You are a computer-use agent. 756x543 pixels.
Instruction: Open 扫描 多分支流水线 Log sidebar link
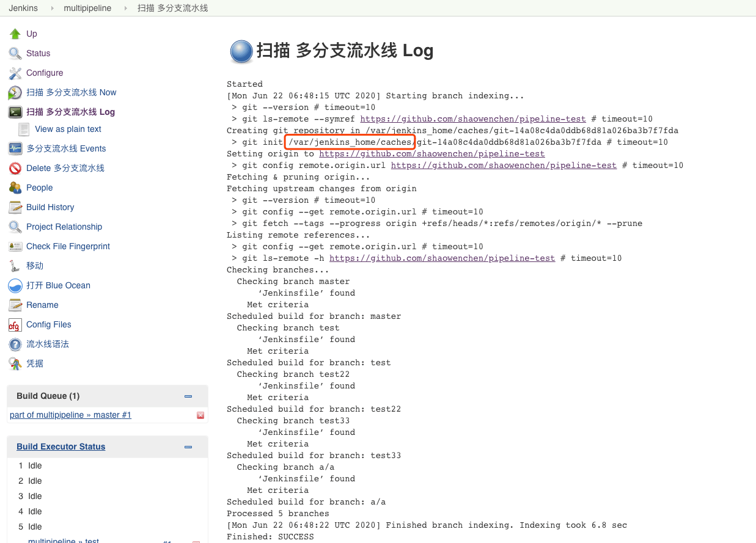point(70,112)
